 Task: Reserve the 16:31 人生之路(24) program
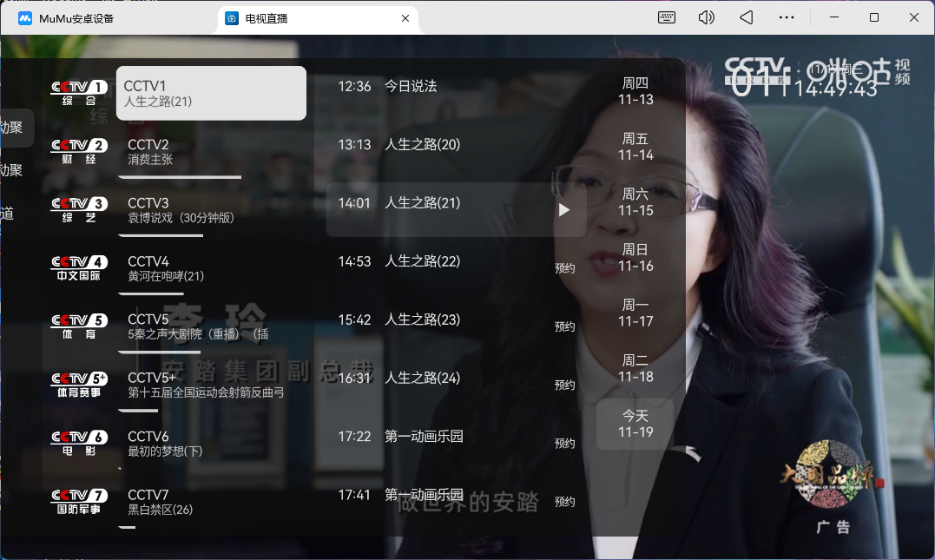[x=564, y=385]
